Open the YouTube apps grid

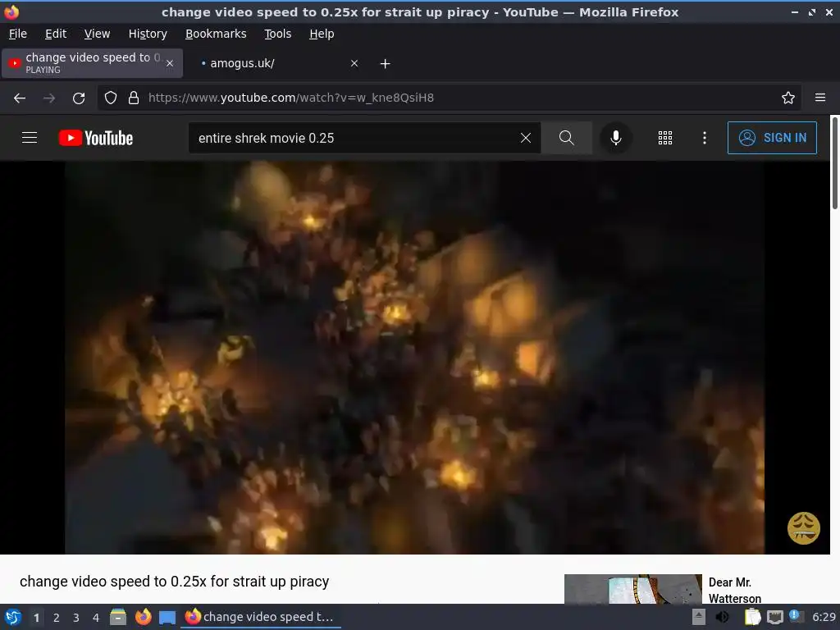pyautogui.click(x=664, y=138)
